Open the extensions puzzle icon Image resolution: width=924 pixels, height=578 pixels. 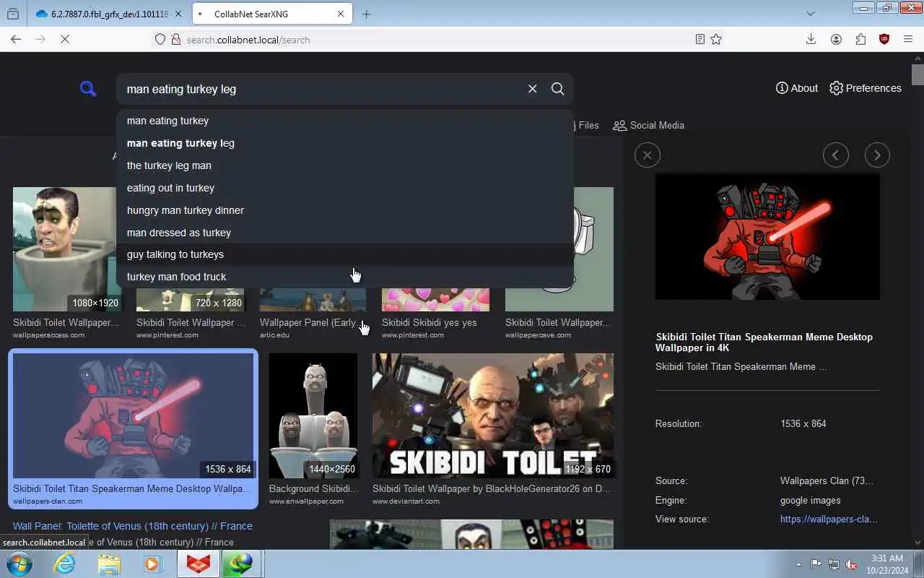(x=860, y=40)
